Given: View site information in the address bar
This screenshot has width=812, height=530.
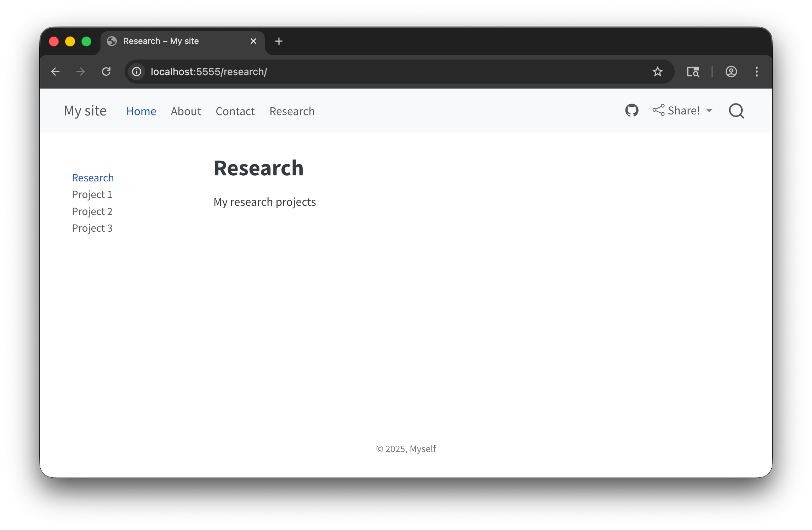Looking at the screenshot, I should [137, 72].
